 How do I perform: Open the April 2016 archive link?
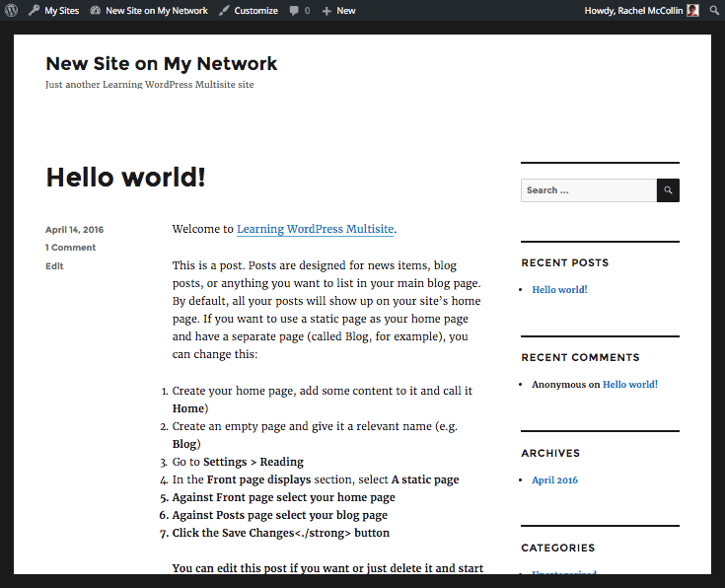pyautogui.click(x=554, y=480)
